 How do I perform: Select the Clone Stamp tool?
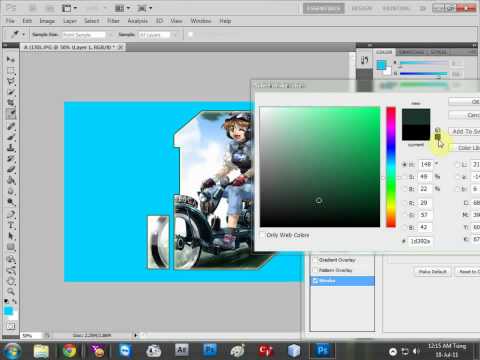pos(11,148)
